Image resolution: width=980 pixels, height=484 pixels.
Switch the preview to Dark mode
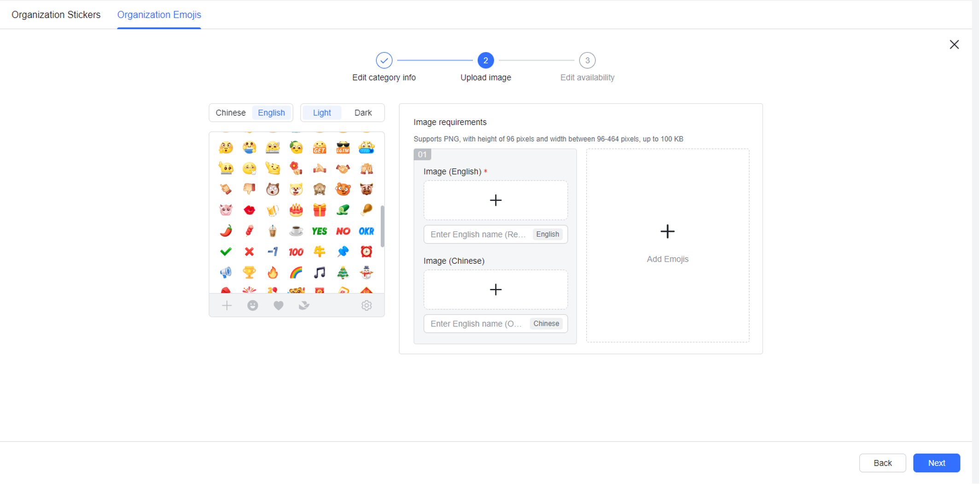tap(363, 112)
